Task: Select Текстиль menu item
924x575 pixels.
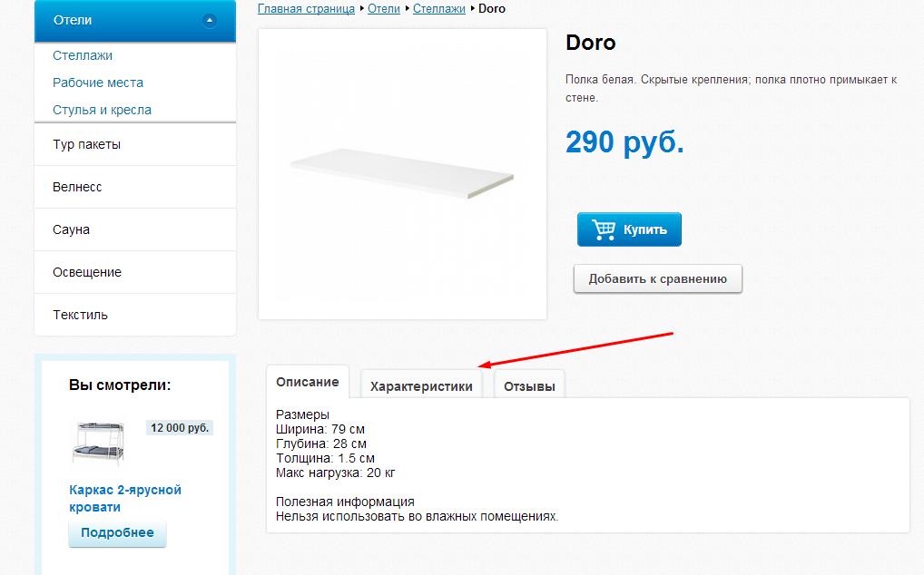Action: [x=135, y=315]
